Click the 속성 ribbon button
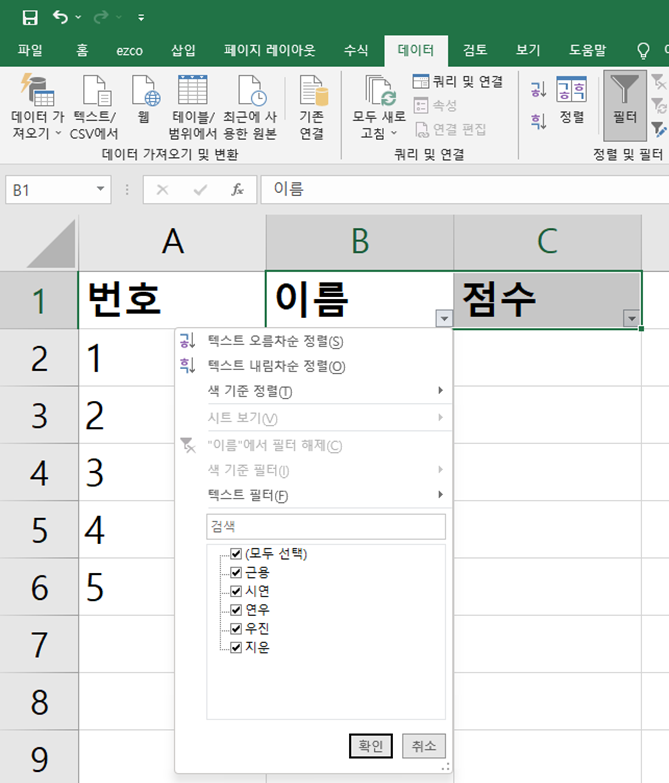This screenshot has width=669, height=783. 435,105
